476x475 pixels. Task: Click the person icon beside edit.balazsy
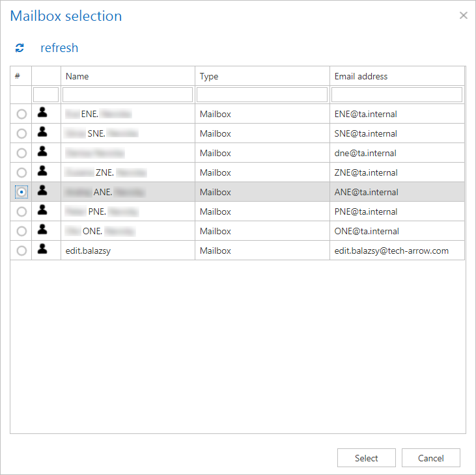(42, 250)
